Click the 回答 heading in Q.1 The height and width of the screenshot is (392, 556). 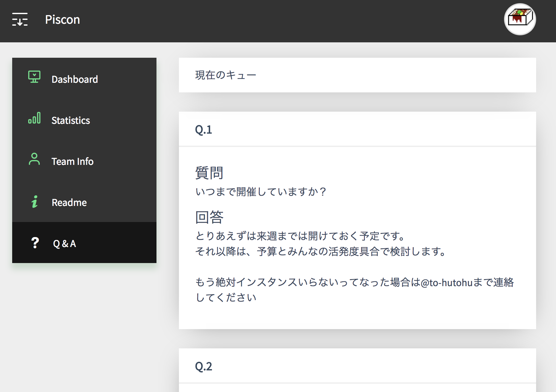209,217
